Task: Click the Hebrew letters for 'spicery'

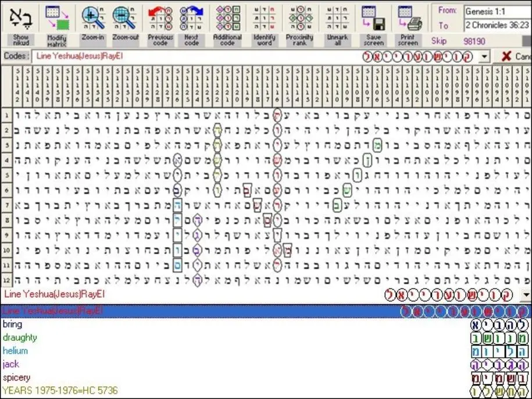Action: [499, 378]
